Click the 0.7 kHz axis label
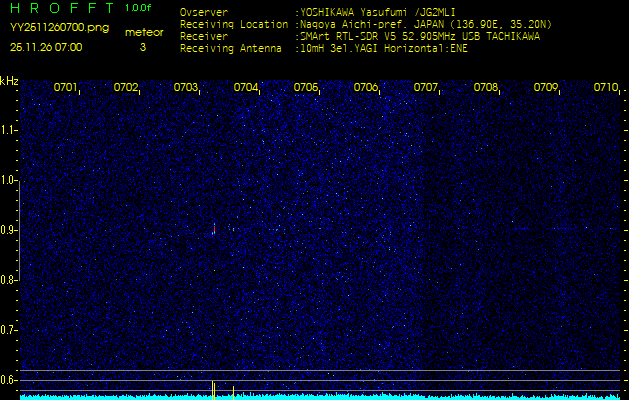629x400 pixels. pyautogui.click(x=8, y=330)
